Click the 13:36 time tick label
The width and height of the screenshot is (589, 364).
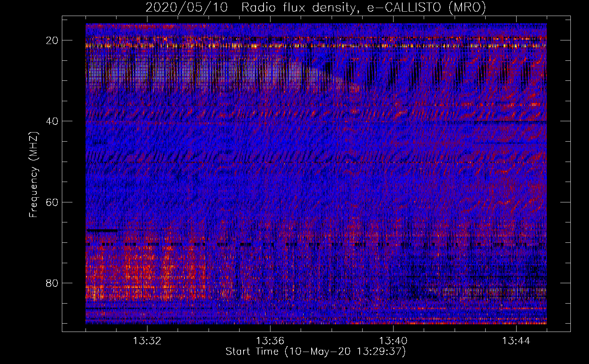(270, 341)
